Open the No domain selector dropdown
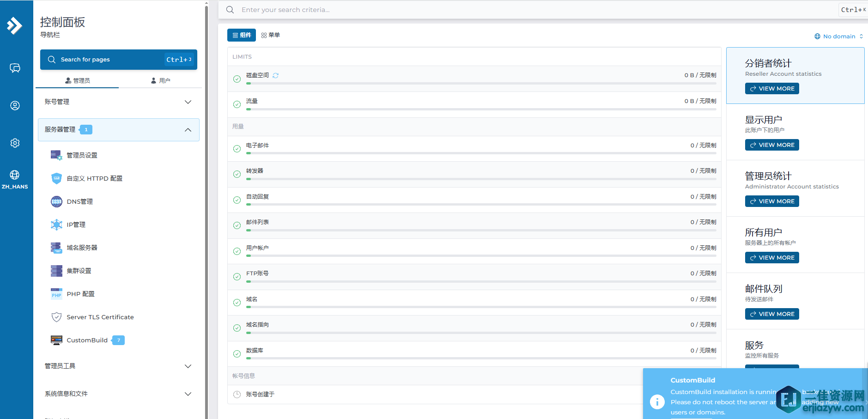Image resolution: width=868 pixels, height=419 pixels. (838, 36)
